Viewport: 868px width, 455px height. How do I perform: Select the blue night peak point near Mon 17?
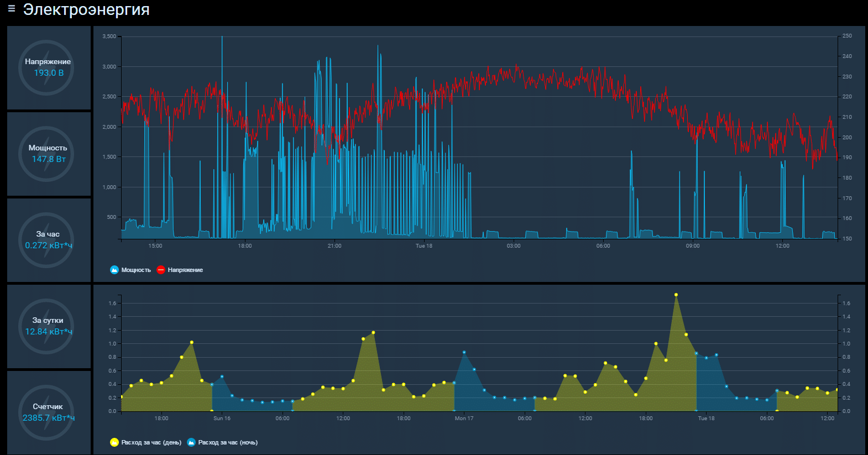point(464,352)
